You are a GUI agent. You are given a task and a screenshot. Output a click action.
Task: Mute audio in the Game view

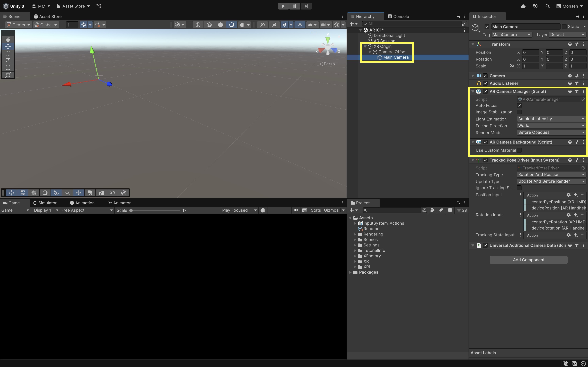coord(296,210)
